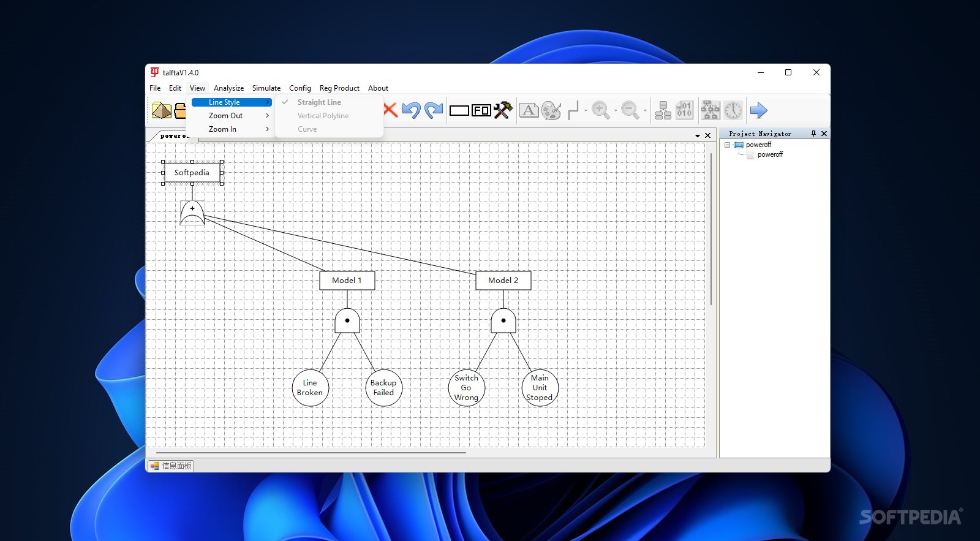Click the clock simulation icon

coord(733,110)
